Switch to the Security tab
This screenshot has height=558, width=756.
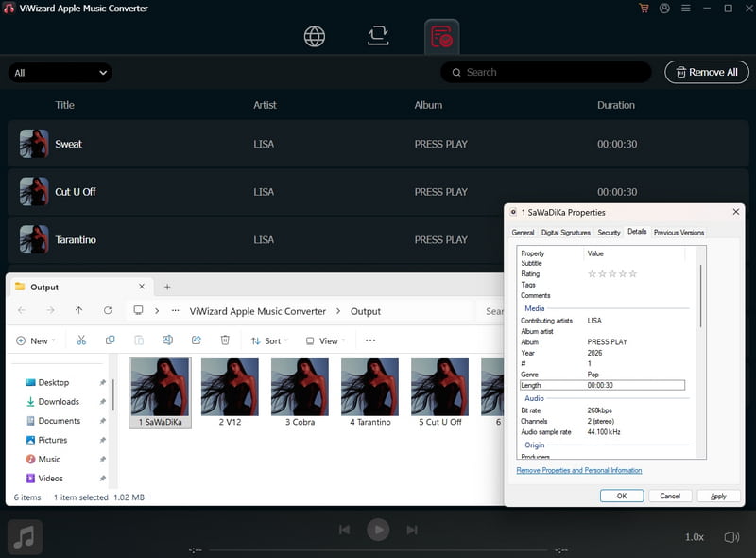coord(609,232)
